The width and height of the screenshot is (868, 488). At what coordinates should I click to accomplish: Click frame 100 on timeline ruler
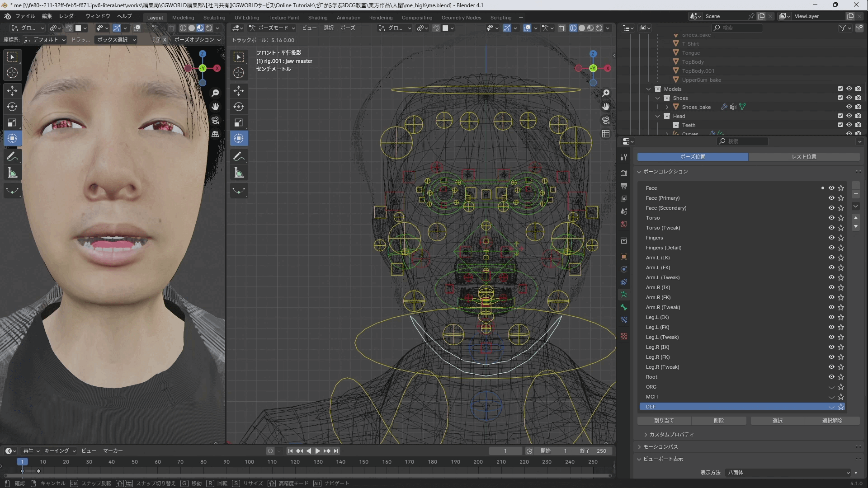click(249, 462)
